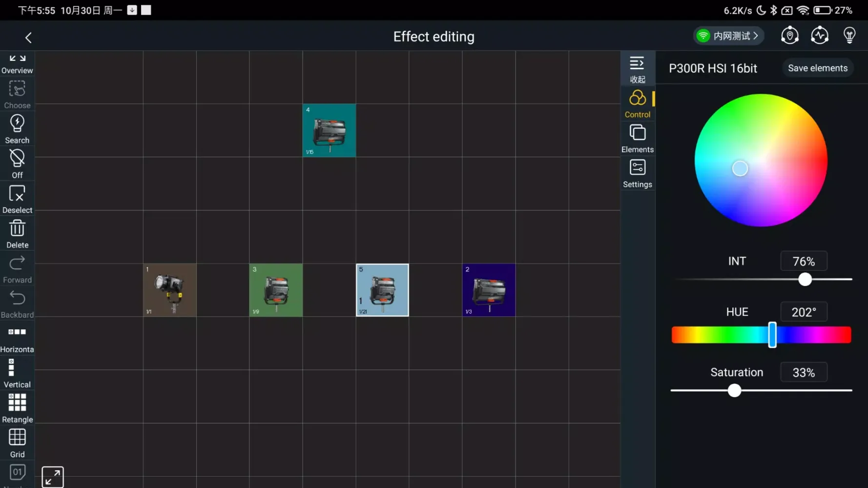Click the INT slider handle
The height and width of the screenshot is (488, 868).
805,279
